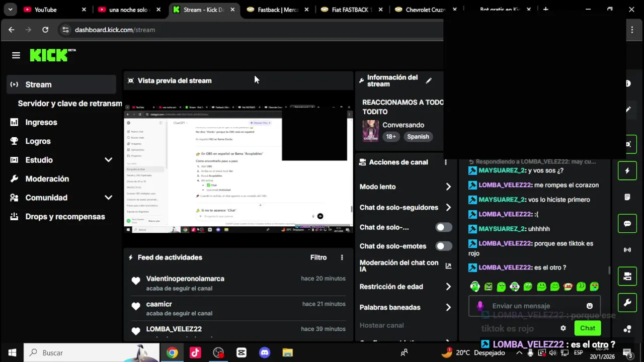
Task: Click the 'Enviar un mensaje' input field
Action: pyautogui.click(x=533, y=306)
